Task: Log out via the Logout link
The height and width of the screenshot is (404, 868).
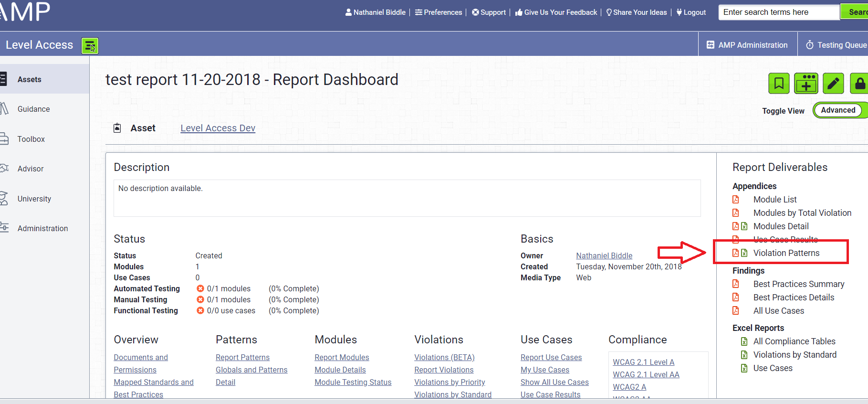Action: 691,12
